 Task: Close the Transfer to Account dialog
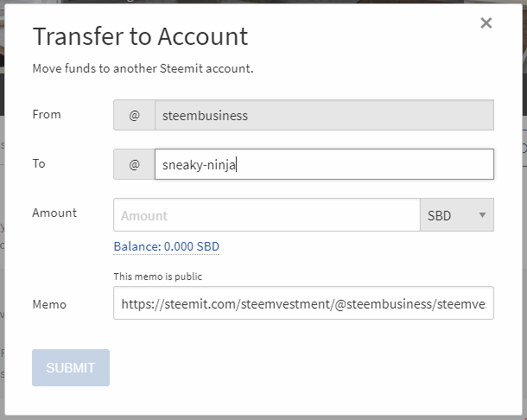click(x=486, y=23)
